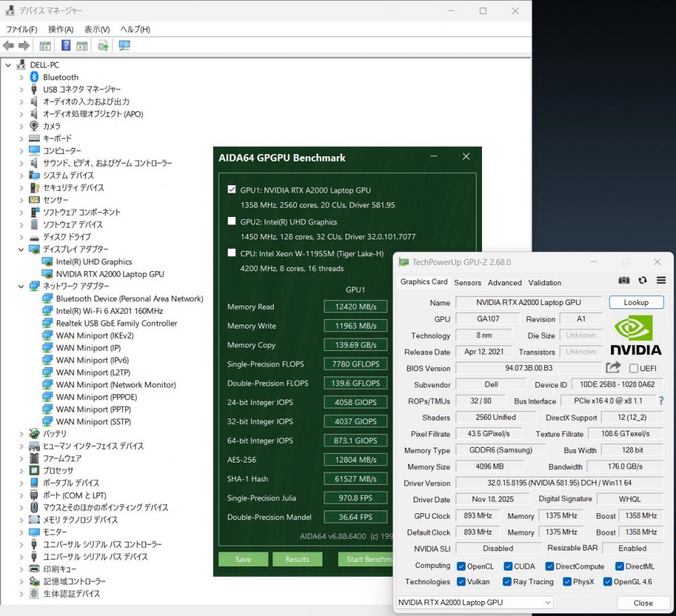Click the update driver toolbar icon
Viewport: 676px width, 616px height.
[x=103, y=45]
